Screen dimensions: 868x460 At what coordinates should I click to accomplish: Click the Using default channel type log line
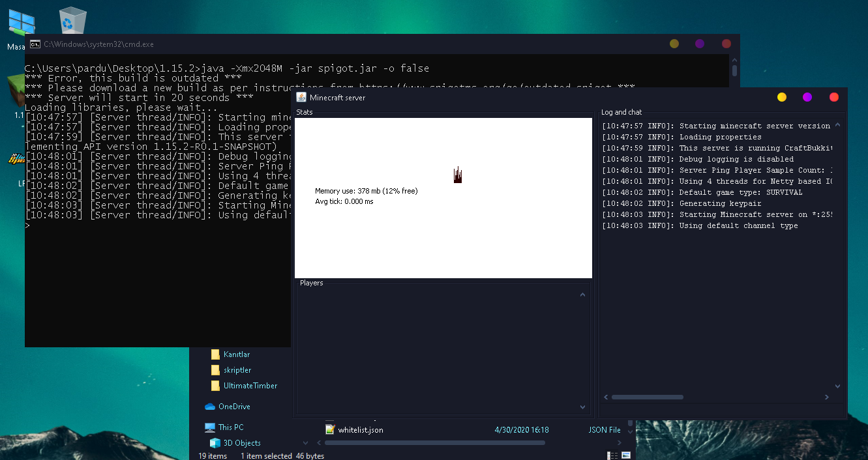point(700,225)
